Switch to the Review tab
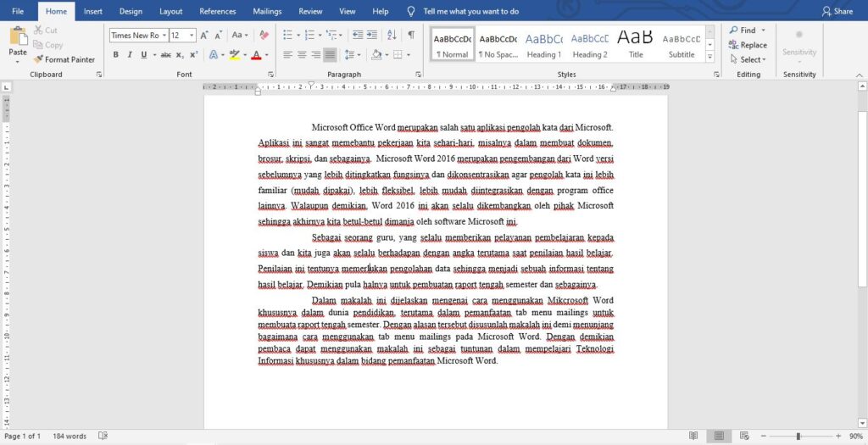Viewport: 868px width, 445px height. pyautogui.click(x=310, y=11)
